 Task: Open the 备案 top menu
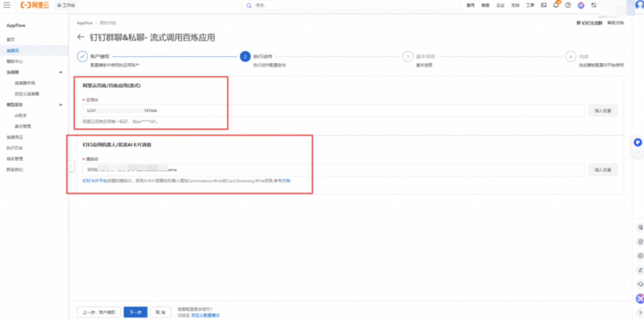pos(485,5)
